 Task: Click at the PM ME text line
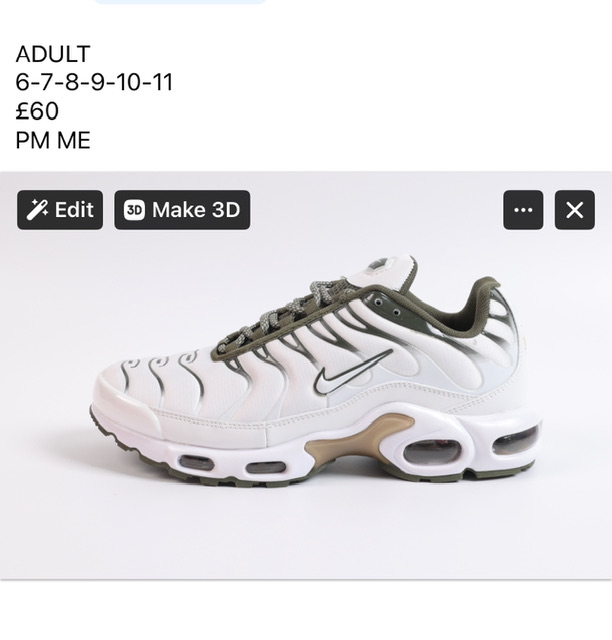pos(53,140)
